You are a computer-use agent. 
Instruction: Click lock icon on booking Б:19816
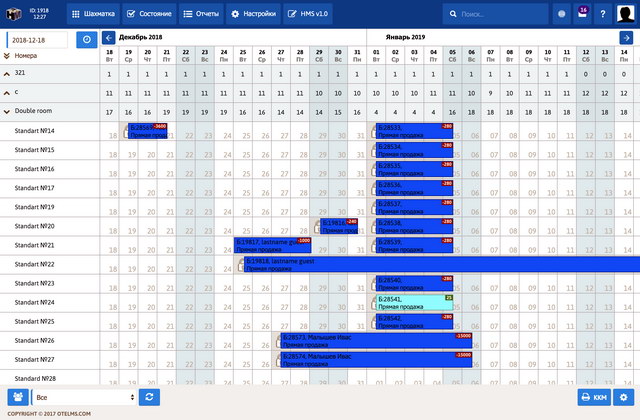coord(317,227)
